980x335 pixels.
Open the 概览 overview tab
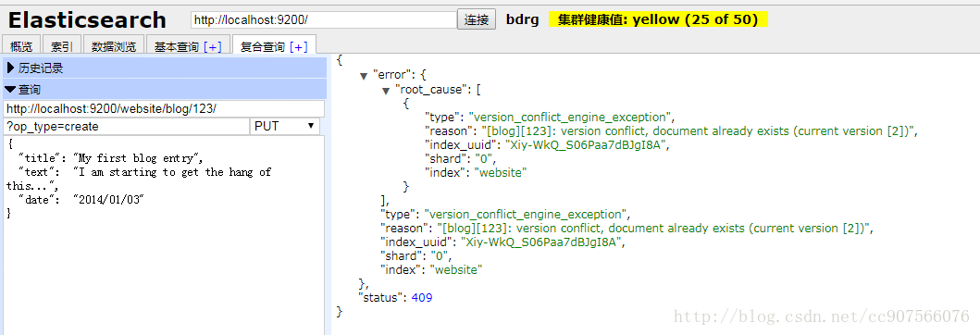(22, 46)
